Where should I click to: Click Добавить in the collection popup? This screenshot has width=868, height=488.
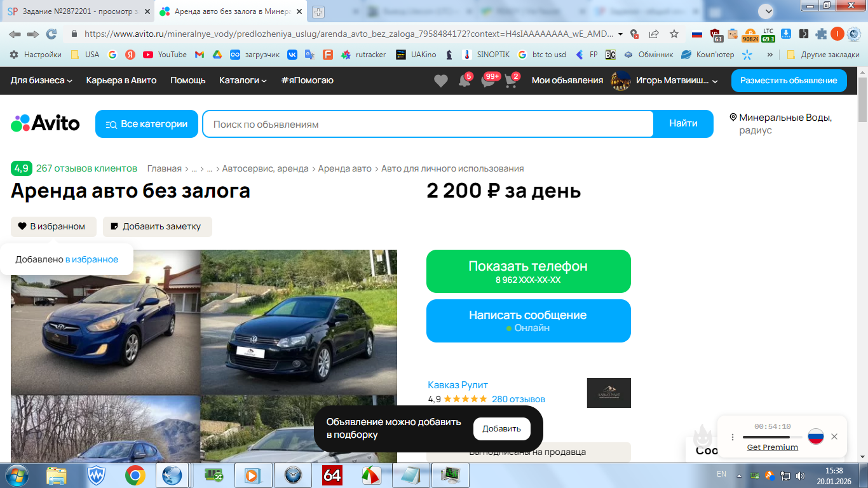pos(502,429)
